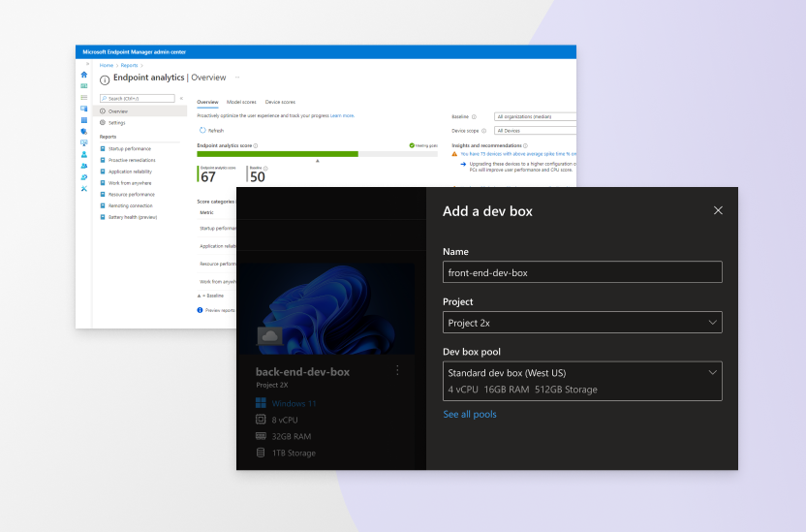Click the info icon beside Endpoint analytics score
Image resolution: width=806 pixels, height=532 pixels.
(x=256, y=144)
